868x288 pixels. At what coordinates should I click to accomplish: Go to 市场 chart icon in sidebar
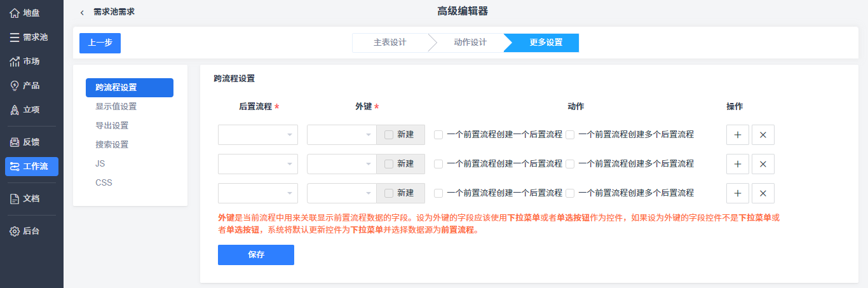pos(15,61)
